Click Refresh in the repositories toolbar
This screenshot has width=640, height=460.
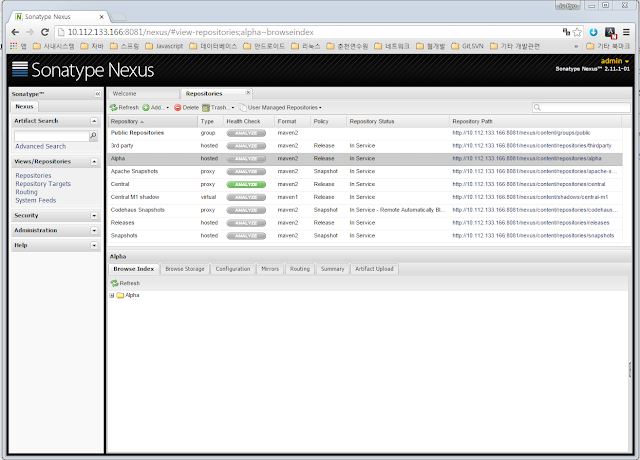pyautogui.click(x=124, y=107)
